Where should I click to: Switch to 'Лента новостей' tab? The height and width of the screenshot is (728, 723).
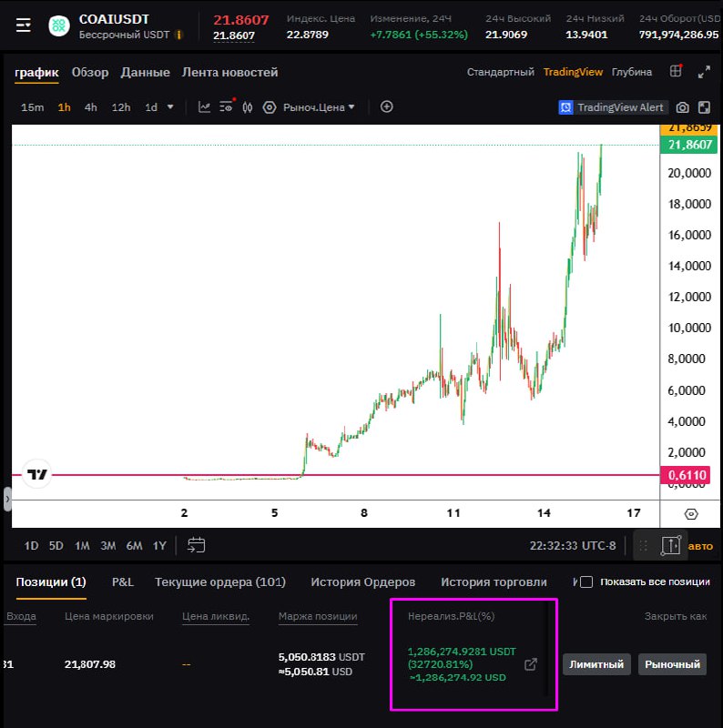(229, 72)
